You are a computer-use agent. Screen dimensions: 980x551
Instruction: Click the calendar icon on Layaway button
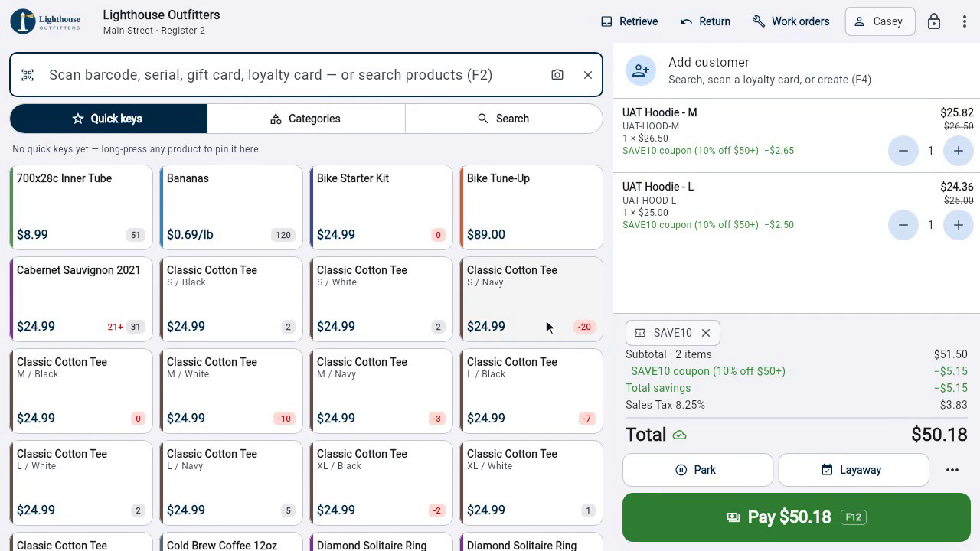pyautogui.click(x=827, y=470)
